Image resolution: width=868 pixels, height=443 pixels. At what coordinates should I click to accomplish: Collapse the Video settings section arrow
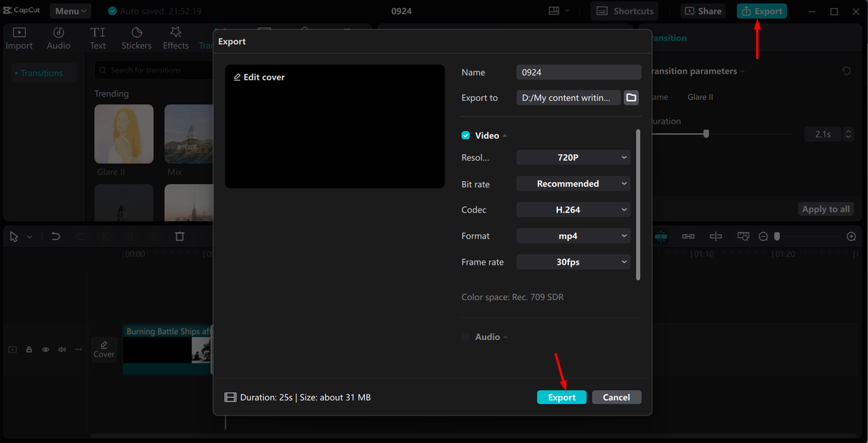[x=505, y=136]
